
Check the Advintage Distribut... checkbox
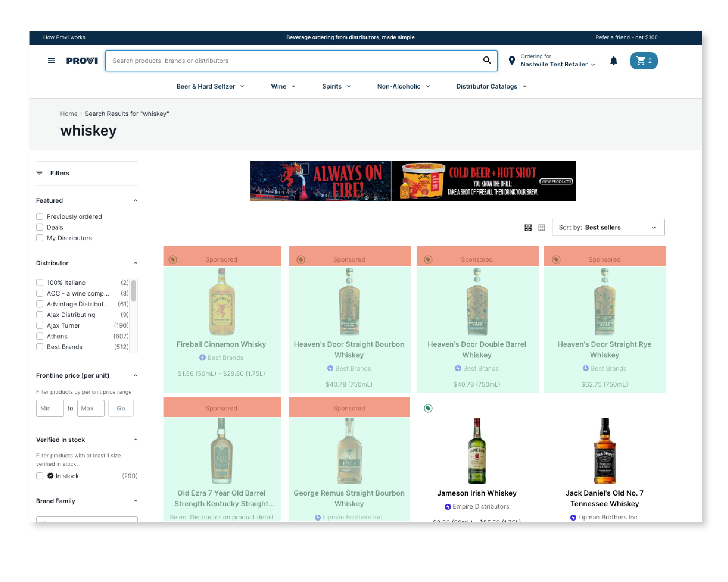[x=39, y=304]
